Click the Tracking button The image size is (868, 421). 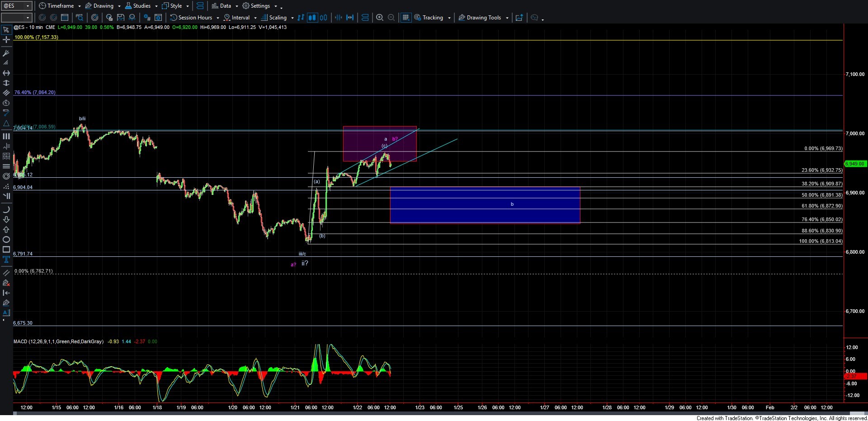pos(432,18)
